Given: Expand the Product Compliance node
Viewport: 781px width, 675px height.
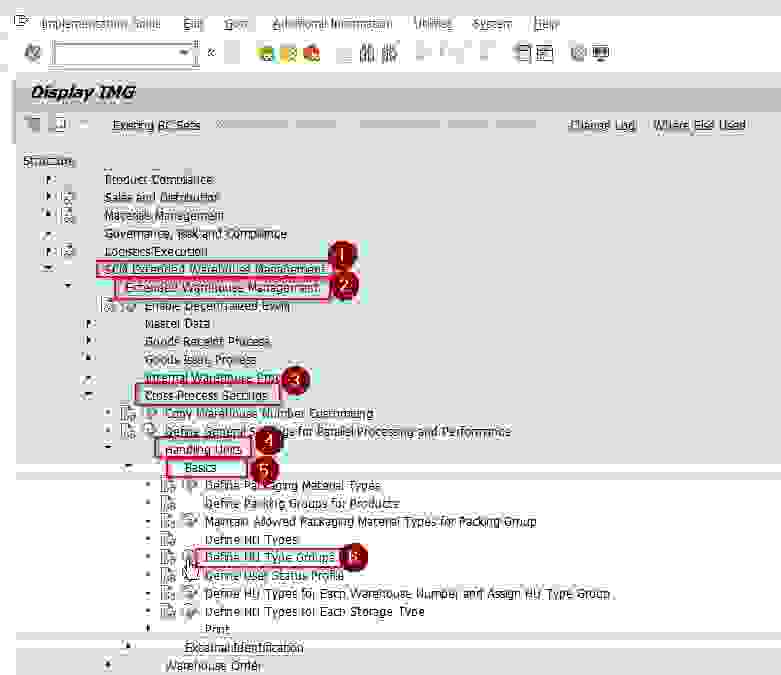Looking at the screenshot, I should (x=49, y=179).
